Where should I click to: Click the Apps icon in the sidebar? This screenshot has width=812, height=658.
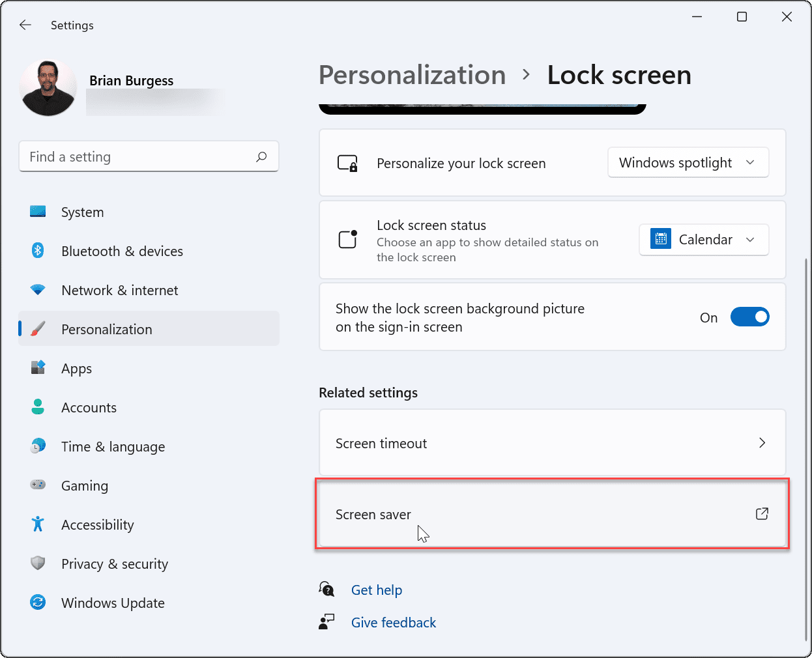(38, 368)
